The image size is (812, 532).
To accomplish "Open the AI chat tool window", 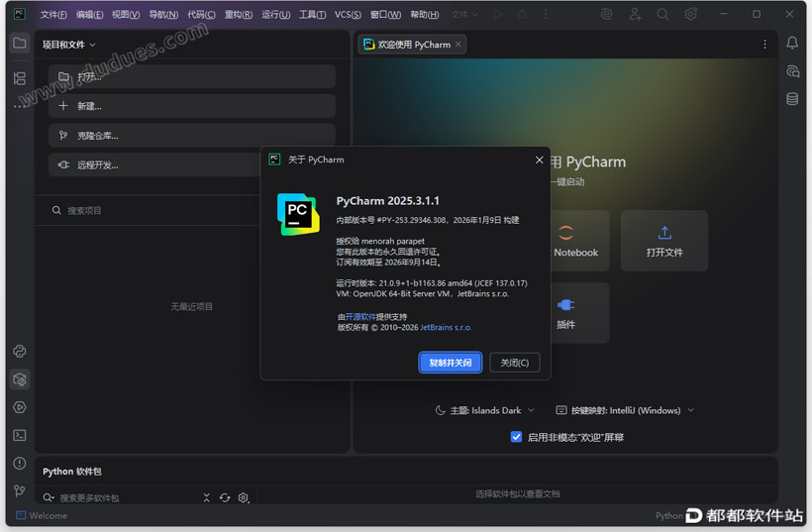I will point(792,71).
